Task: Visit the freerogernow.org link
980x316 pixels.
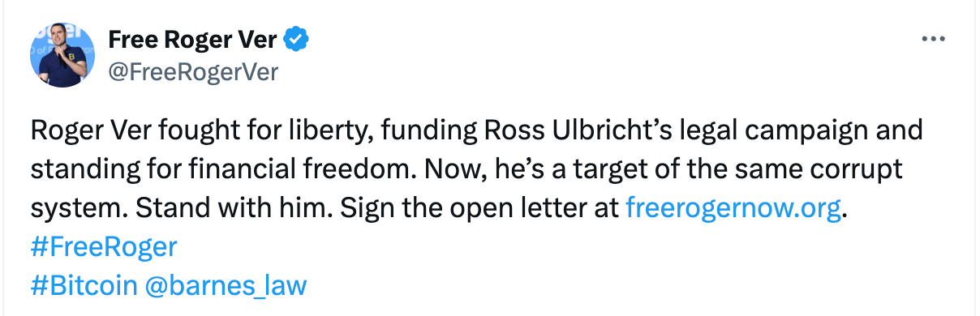Action: tap(733, 208)
